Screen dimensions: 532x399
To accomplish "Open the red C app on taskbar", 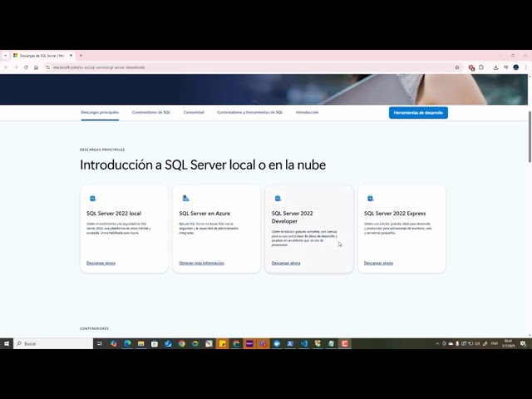I will (x=345, y=343).
